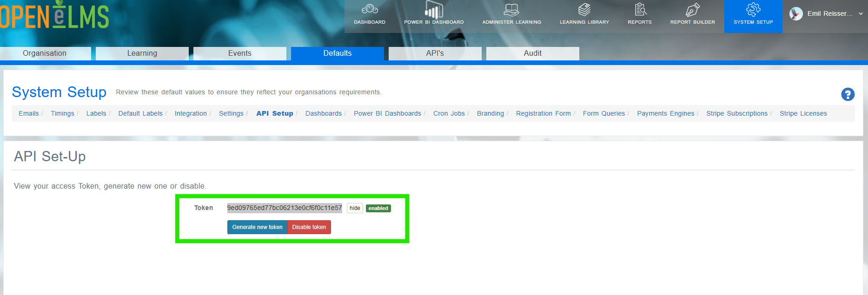The width and height of the screenshot is (868, 295).
Task: Open the Emails settings link
Action: pos(29,113)
